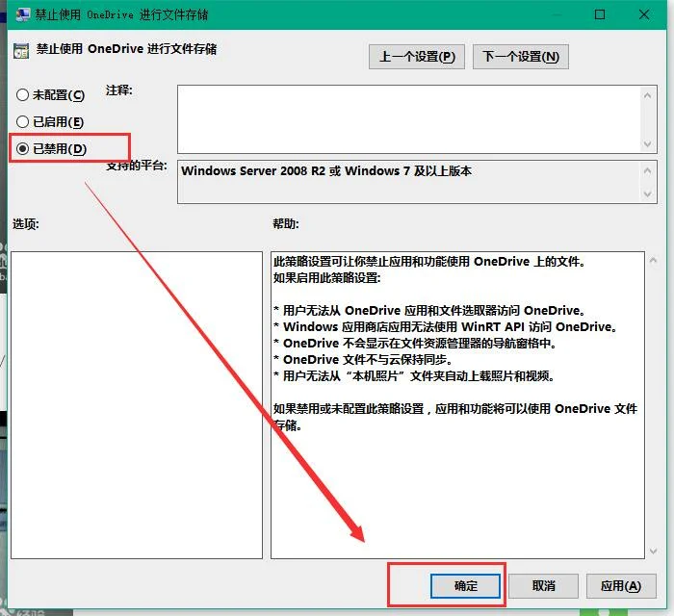Screen dimensions: 674x616
Task: Click the 应用(A) button
Action: [x=621, y=586]
